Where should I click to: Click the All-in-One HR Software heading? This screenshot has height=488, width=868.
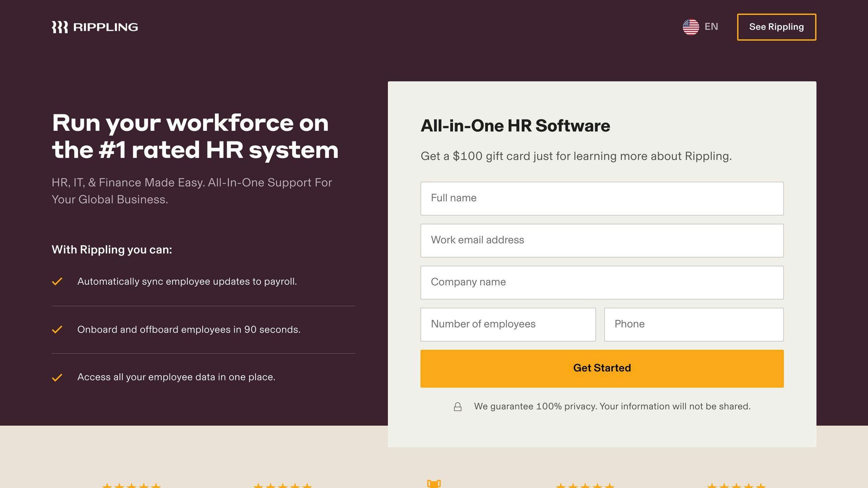[x=515, y=126]
